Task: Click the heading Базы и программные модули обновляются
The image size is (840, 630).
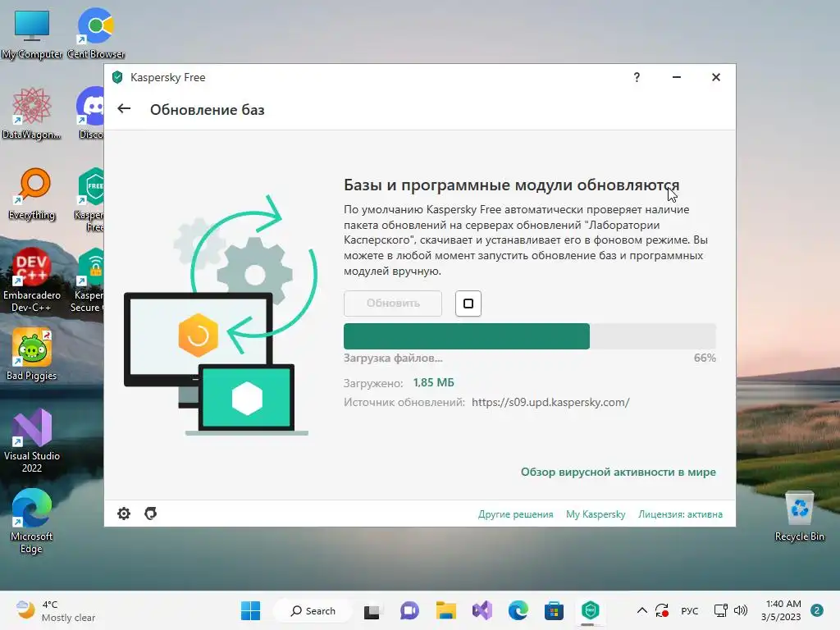Action: click(512, 185)
